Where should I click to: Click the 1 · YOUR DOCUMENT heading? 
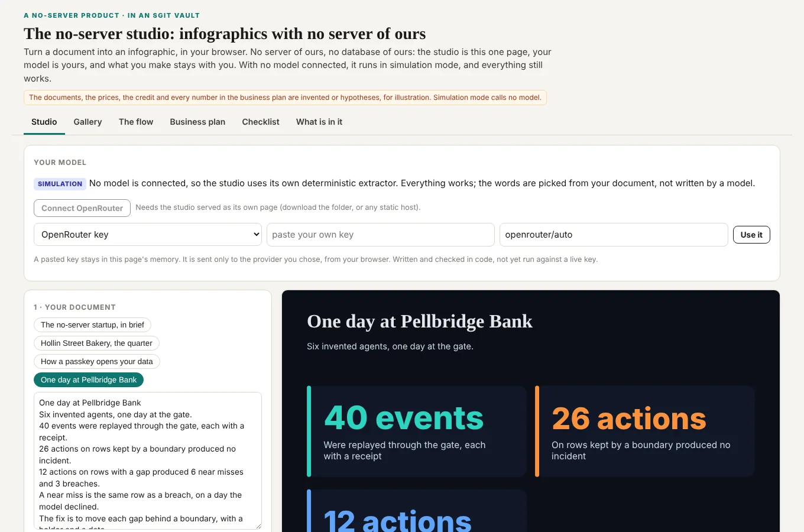(74, 307)
